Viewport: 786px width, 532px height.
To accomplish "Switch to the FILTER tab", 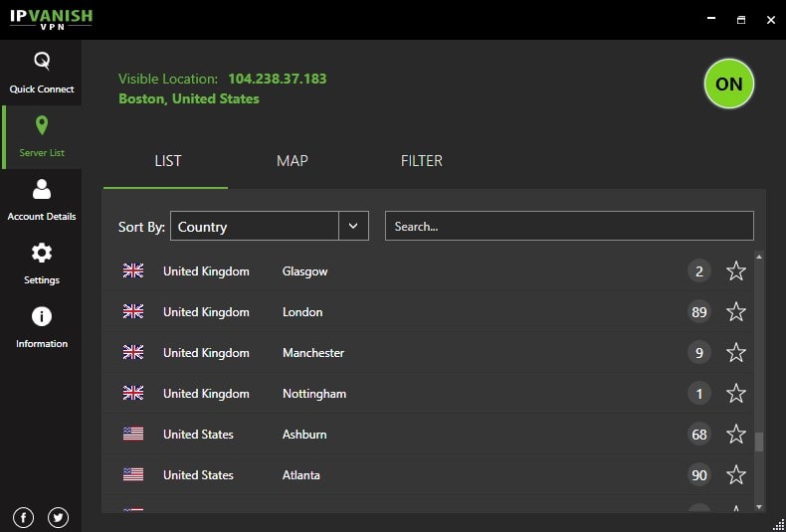I will 422,161.
